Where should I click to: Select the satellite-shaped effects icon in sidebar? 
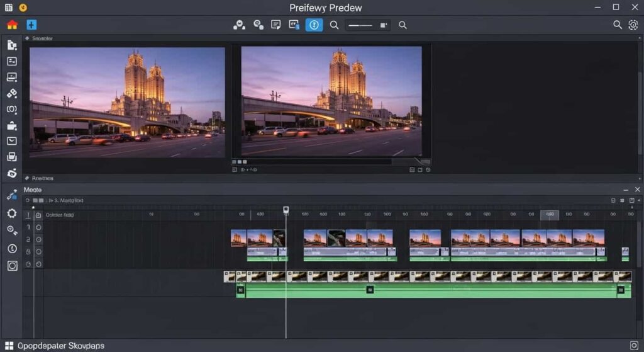click(12, 93)
